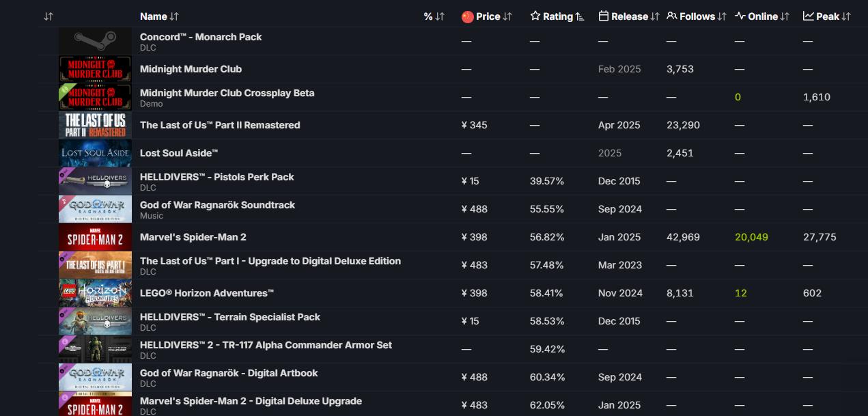This screenshot has height=416, width=868.
Task: Click the Lost Soul Aside cover thumbnail
Action: [x=95, y=153]
